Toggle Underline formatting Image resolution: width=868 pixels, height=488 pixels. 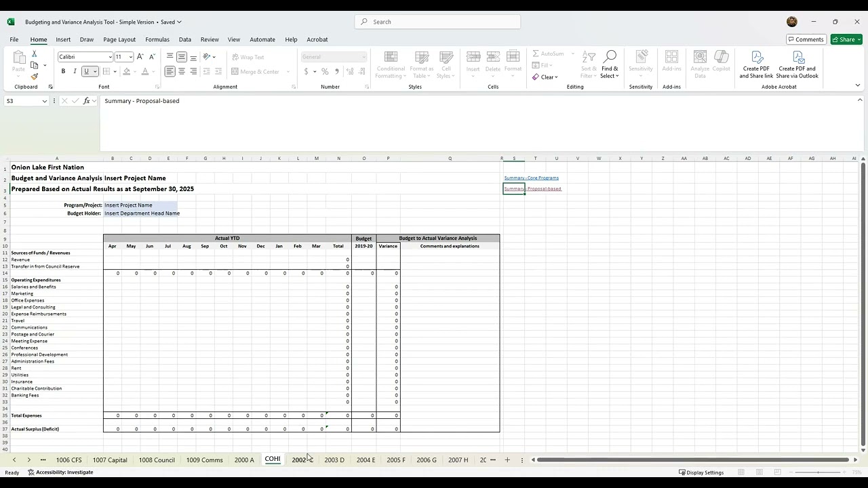[x=86, y=71]
